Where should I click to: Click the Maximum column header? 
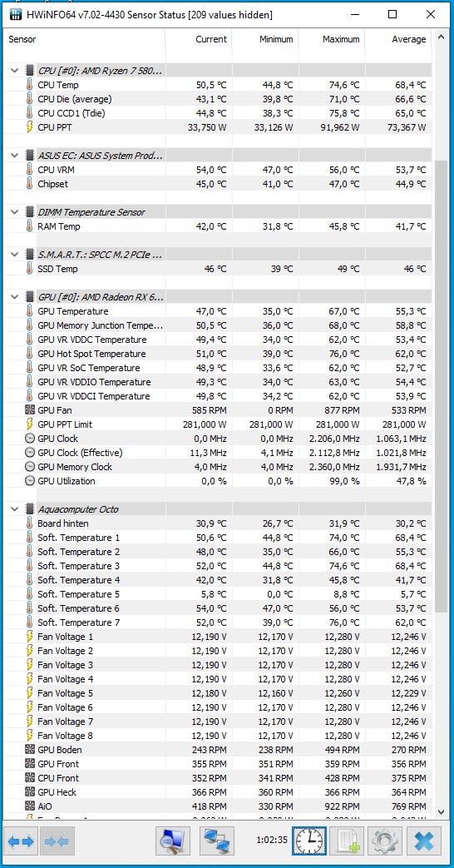click(332, 39)
